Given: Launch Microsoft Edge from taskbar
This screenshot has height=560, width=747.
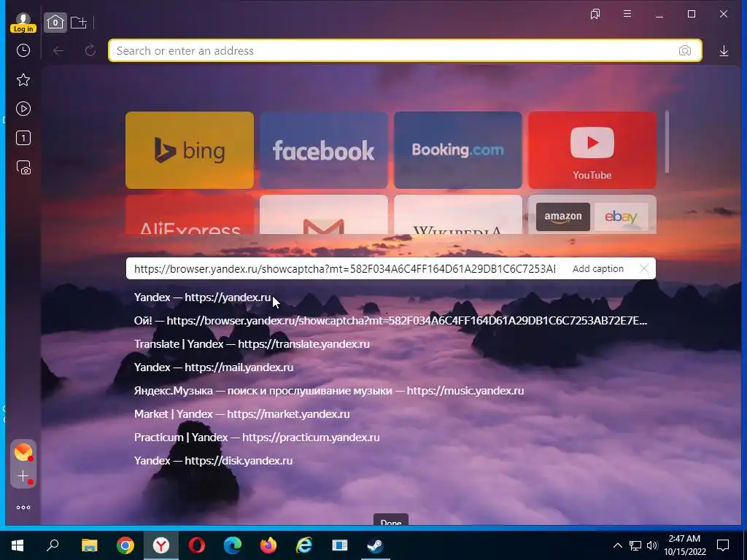Looking at the screenshot, I should pyautogui.click(x=233, y=545).
